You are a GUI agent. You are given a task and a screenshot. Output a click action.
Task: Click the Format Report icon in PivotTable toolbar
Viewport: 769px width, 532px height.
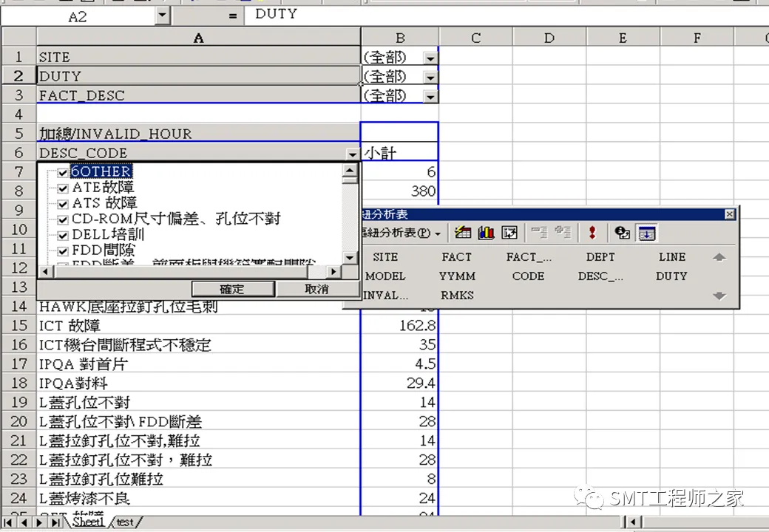coord(462,233)
